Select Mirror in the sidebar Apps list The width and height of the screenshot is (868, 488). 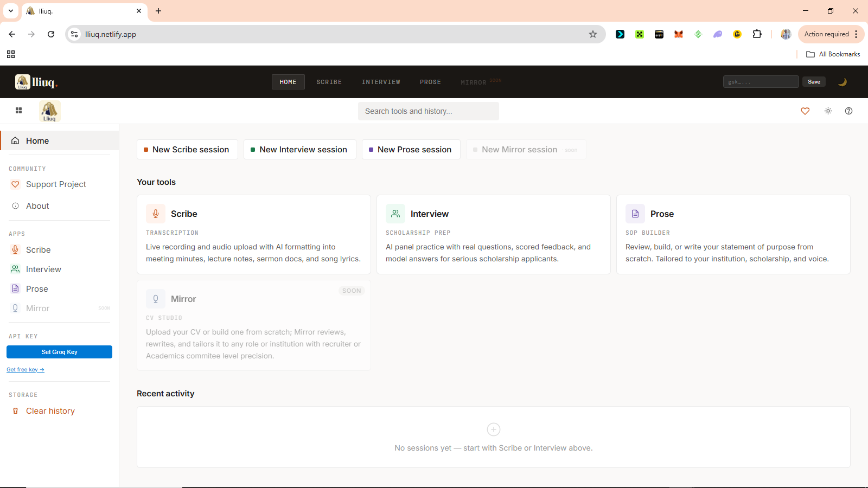tap(60, 309)
